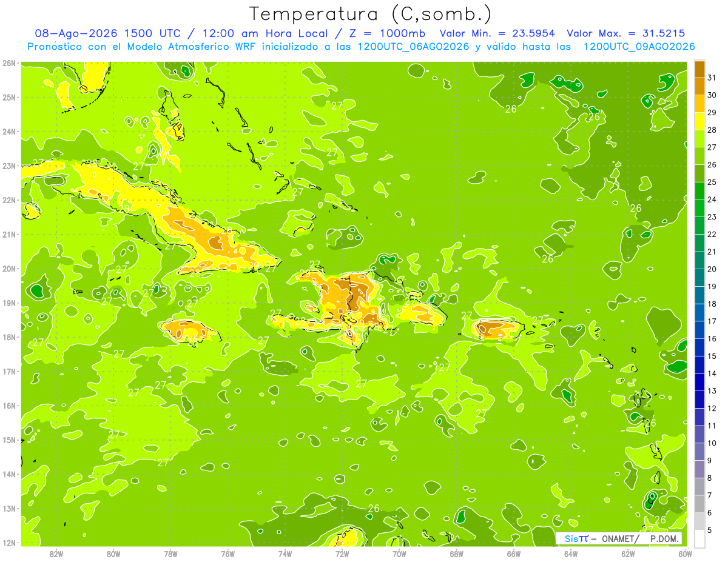Click legend value 20 on the color scale
Image resolution: width=728 pixels, height=562 pixels.
712,269
